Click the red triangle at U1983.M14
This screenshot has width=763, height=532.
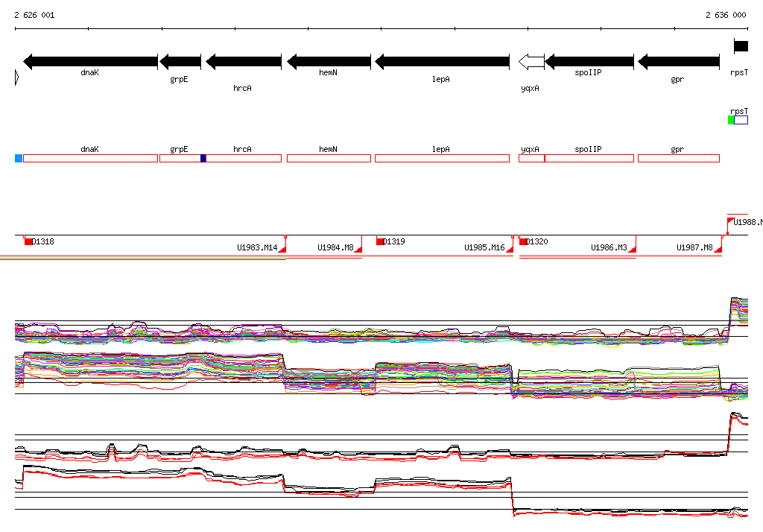coord(282,249)
